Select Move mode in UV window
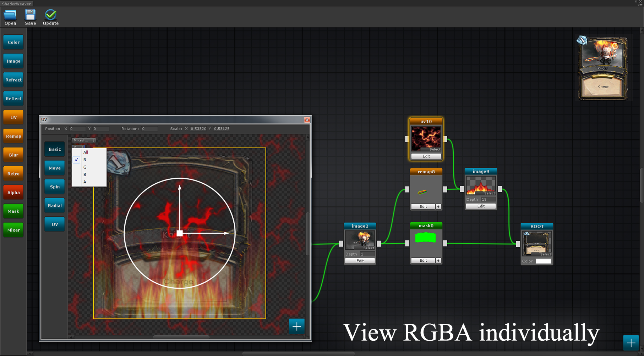644x356 pixels. 55,168
